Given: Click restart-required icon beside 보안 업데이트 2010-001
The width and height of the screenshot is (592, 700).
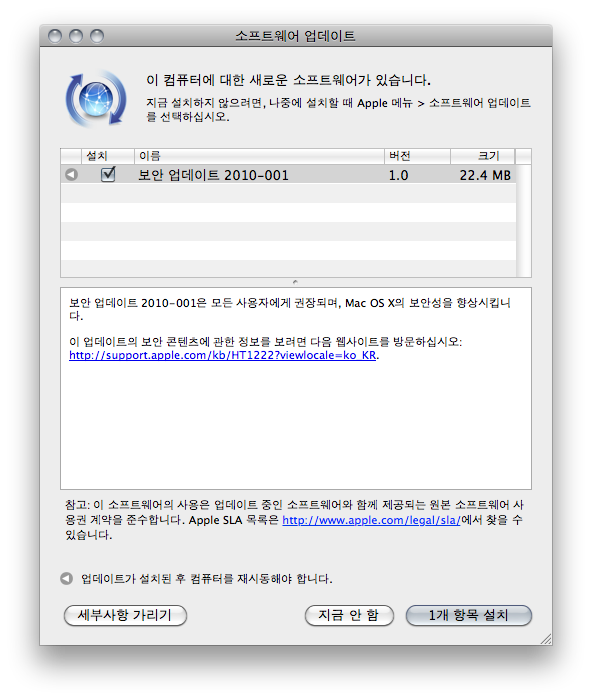Looking at the screenshot, I should pyautogui.click(x=71, y=175).
